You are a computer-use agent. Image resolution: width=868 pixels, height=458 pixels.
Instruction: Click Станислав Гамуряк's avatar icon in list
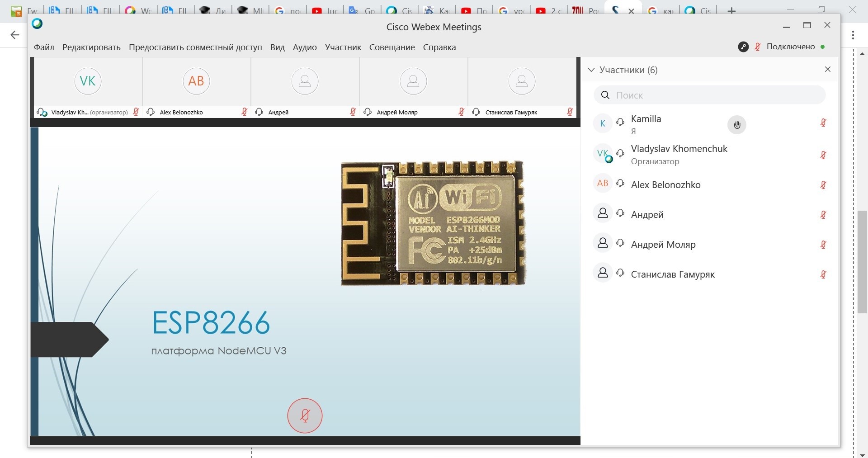point(603,273)
